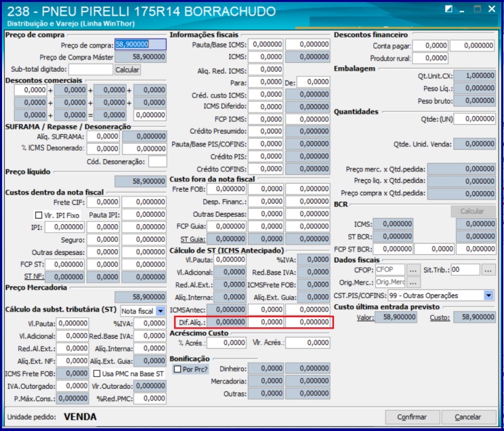The width and height of the screenshot is (504, 431).
Task: Click FCP ST BCR first field
Action: 393,249
